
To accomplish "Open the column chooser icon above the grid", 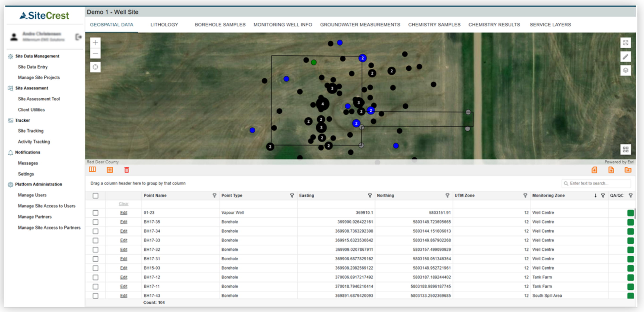I will click(x=92, y=169).
